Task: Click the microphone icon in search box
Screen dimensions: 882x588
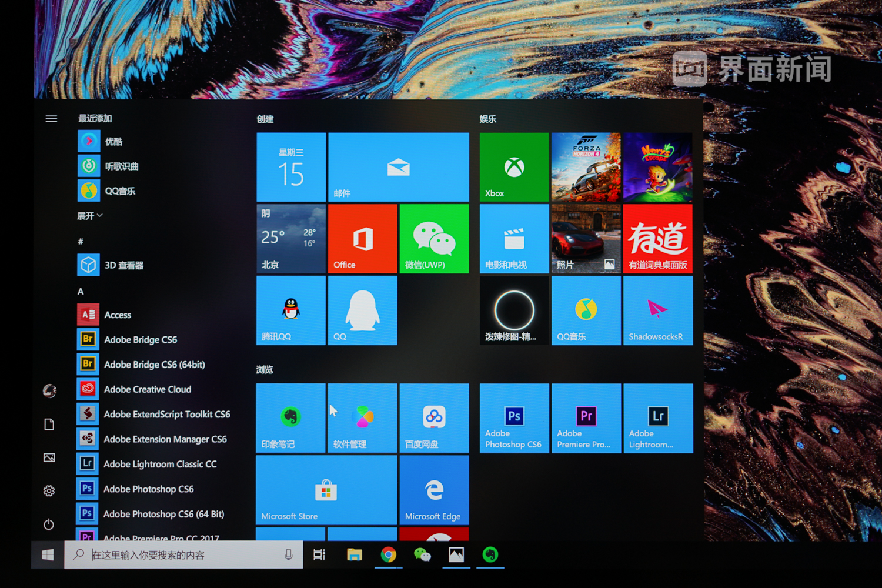Action: click(289, 554)
